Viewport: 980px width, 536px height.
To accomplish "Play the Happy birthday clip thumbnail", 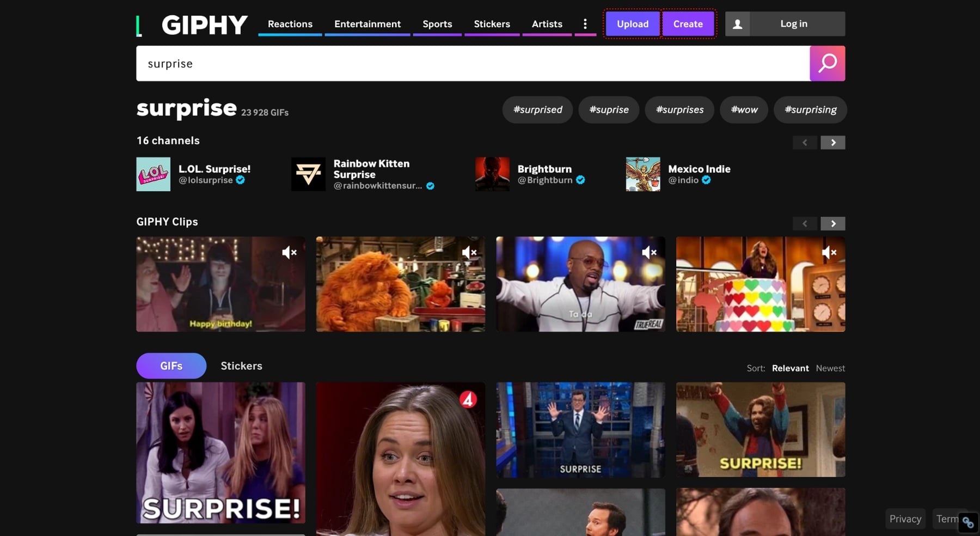I will (x=220, y=284).
